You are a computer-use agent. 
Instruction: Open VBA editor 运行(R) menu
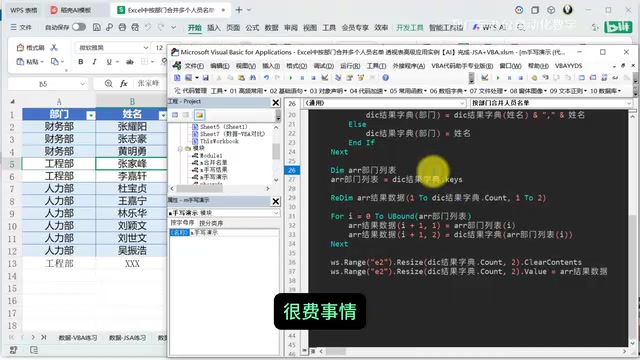pyautogui.click(x=350, y=66)
